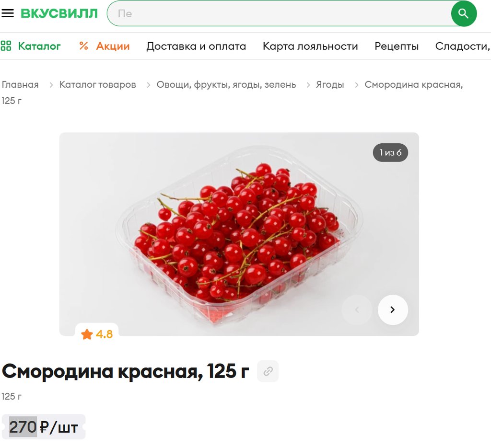Image resolution: width=491 pixels, height=448 pixels.
Task: Click the orange rating star
Action: 87,334
